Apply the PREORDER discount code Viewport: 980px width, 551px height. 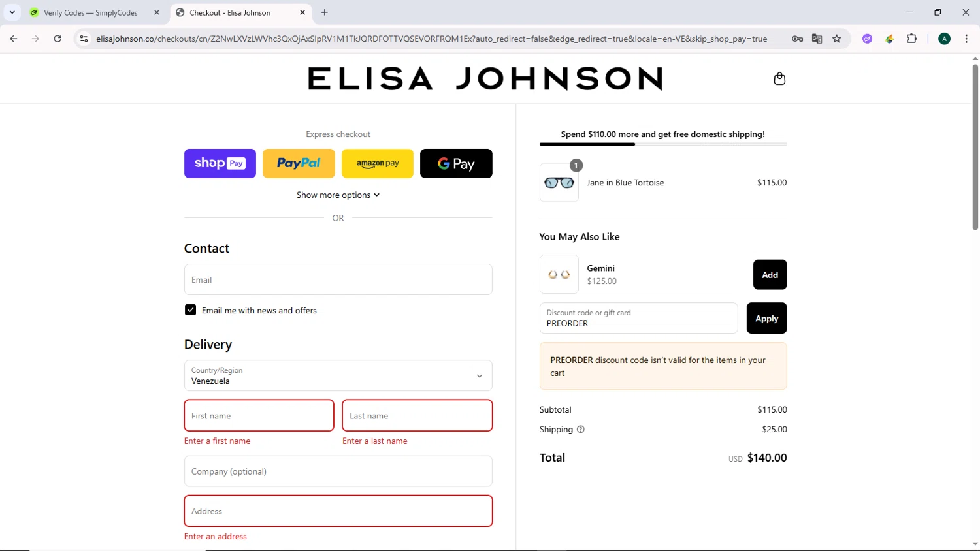(x=766, y=318)
